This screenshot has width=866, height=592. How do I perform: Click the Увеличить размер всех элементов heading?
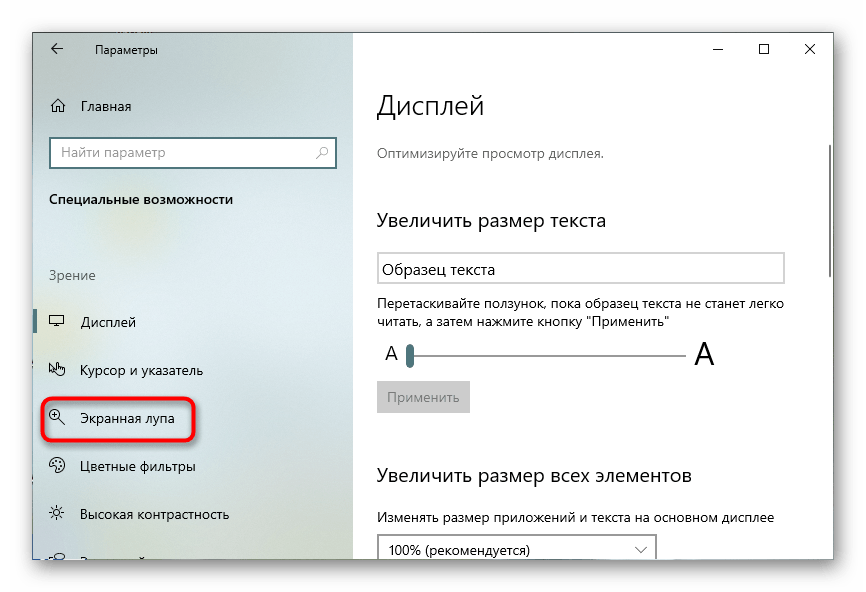(x=534, y=475)
